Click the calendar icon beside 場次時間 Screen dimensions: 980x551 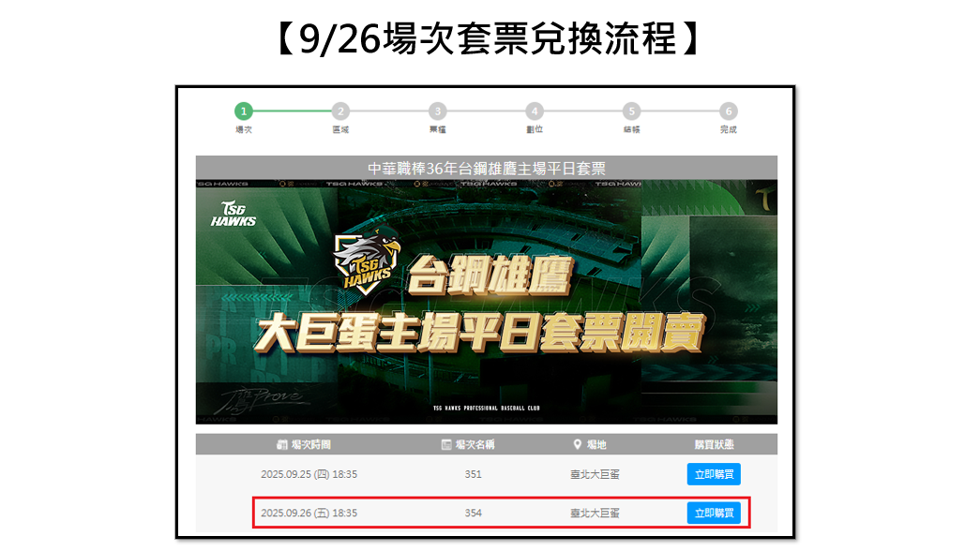tap(282, 445)
